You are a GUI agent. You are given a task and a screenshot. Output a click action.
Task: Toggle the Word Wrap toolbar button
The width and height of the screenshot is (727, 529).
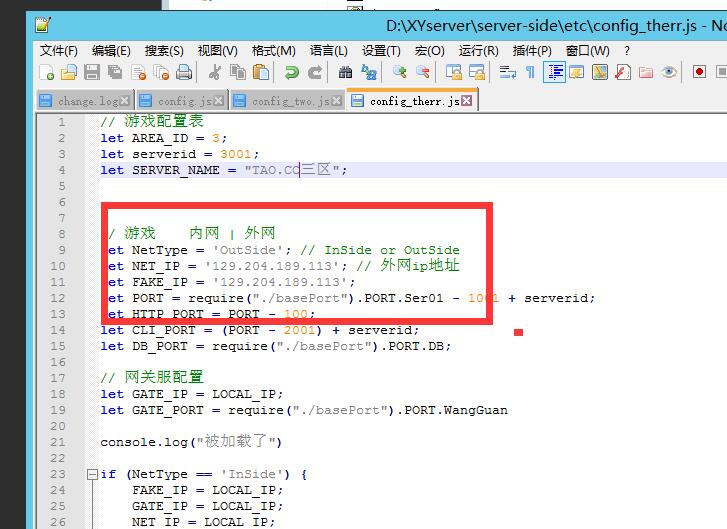[x=507, y=72]
